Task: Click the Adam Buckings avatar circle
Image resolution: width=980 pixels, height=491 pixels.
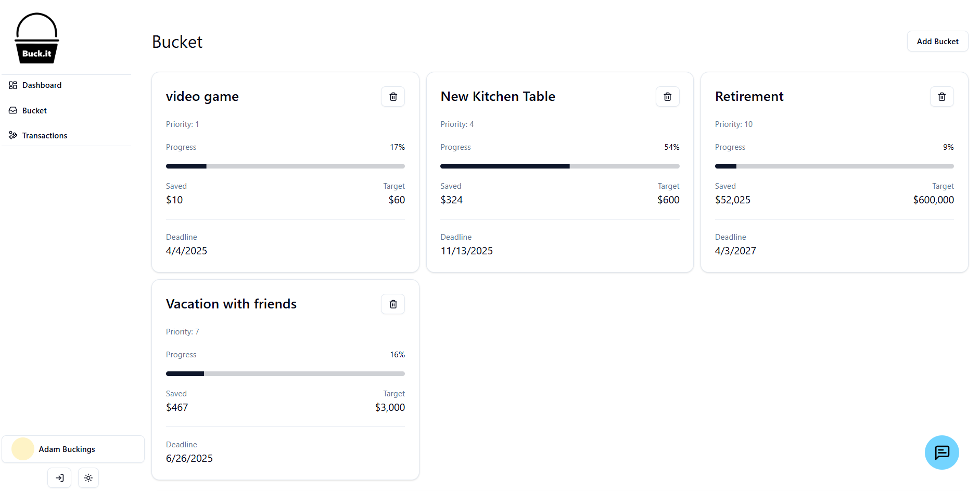Action: coord(23,449)
